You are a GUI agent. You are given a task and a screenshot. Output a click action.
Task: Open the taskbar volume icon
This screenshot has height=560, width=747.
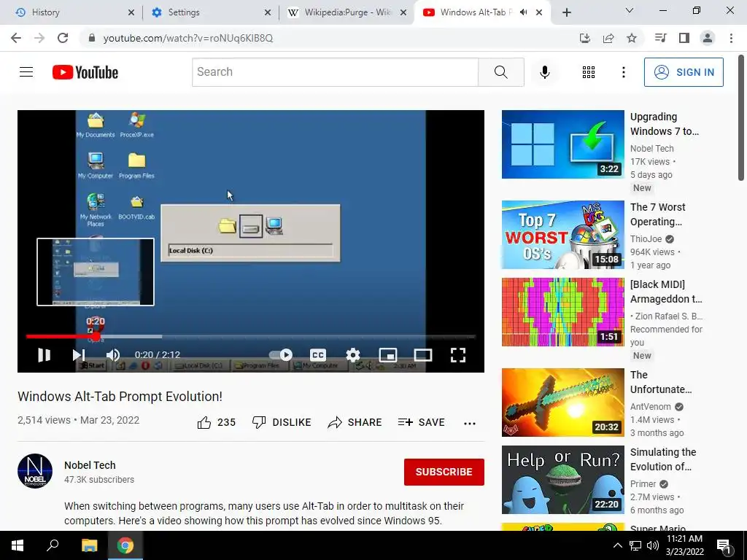[653, 545]
